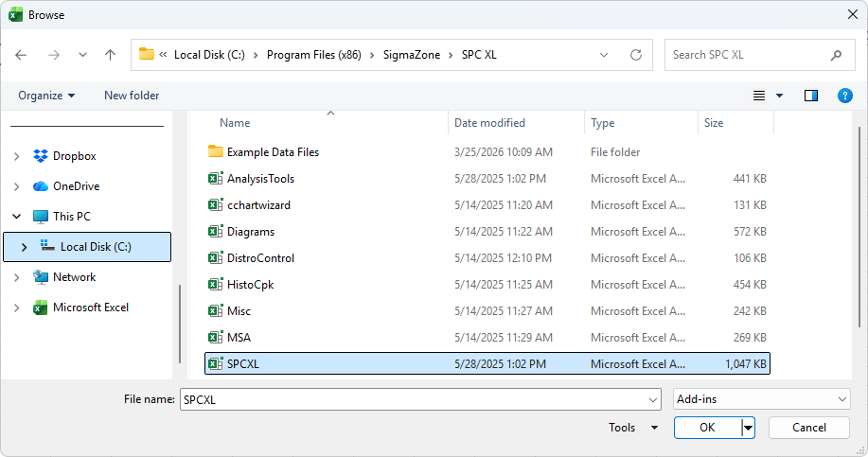Select the AnalysisTools add-in icon
868x457 pixels.
pyautogui.click(x=215, y=178)
